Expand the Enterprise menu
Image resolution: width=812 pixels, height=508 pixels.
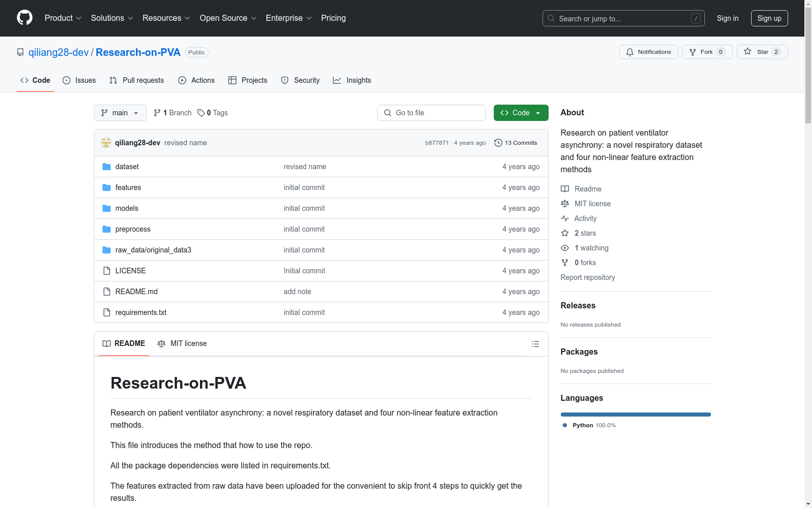289,18
